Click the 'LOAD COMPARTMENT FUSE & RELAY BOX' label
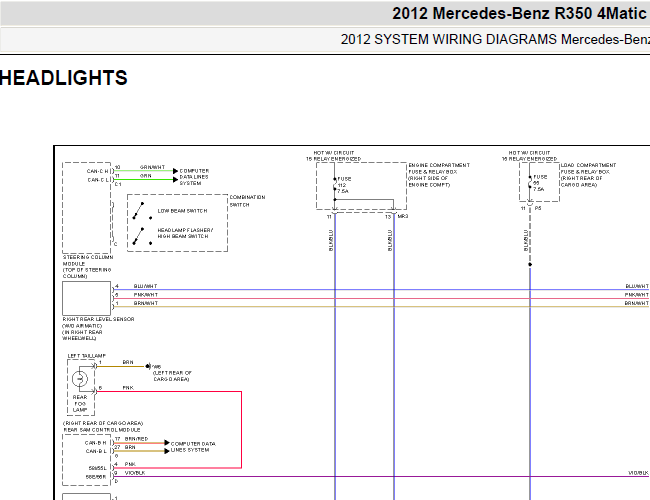 588,168
